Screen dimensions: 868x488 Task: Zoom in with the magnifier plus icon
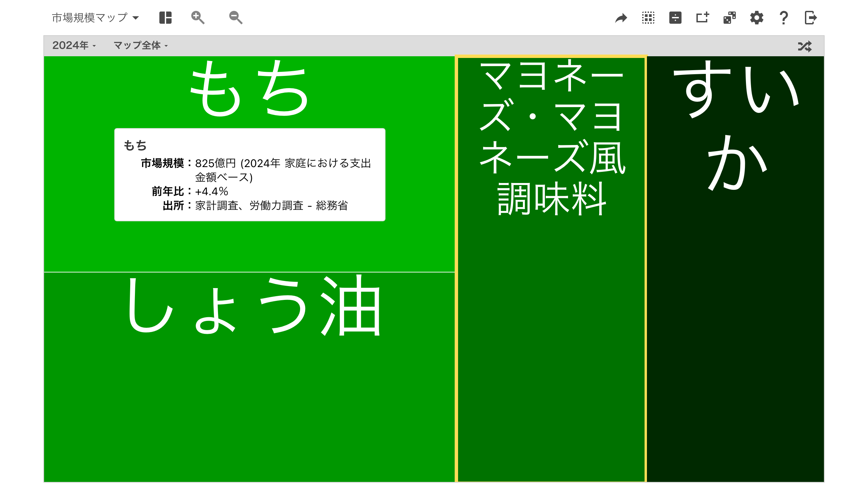click(198, 18)
